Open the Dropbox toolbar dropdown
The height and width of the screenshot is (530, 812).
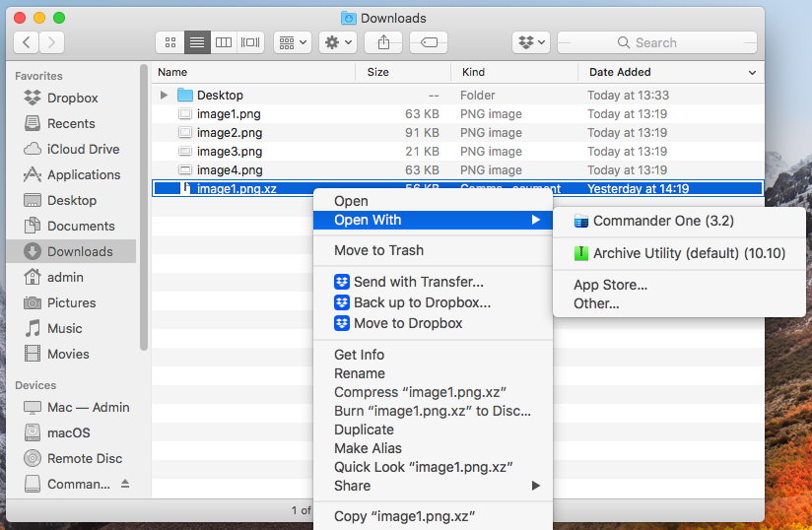[x=531, y=42]
